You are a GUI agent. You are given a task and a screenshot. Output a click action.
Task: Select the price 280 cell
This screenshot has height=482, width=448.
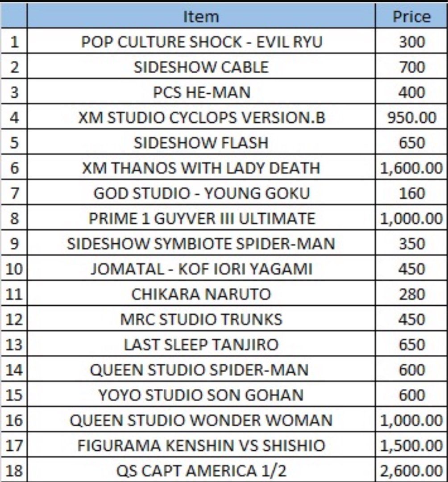coord(411,293)
